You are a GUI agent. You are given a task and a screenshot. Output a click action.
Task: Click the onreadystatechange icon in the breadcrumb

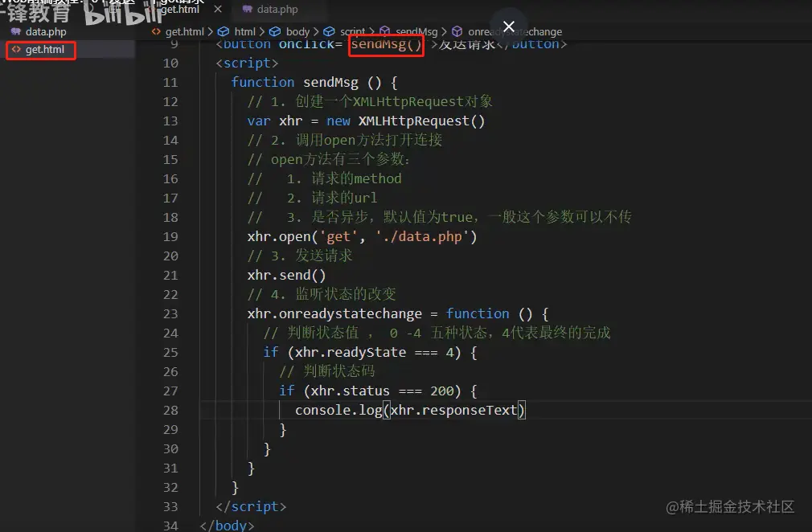tap(457, 31)
